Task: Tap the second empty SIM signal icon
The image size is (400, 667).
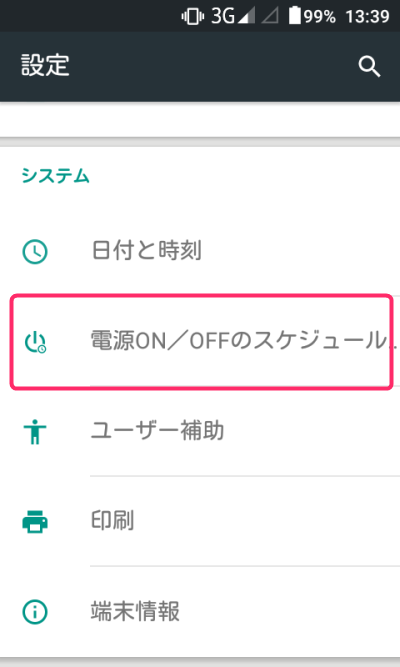Action: pyautogui.click(x=270, y=16)
